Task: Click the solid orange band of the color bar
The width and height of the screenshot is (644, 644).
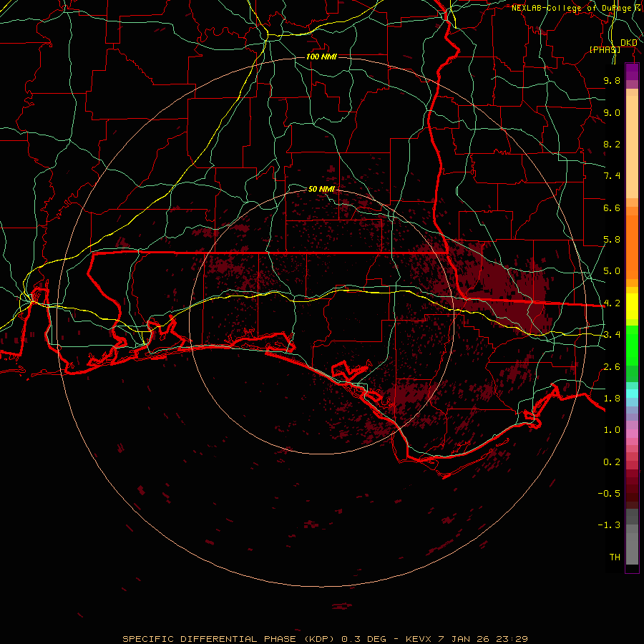Action: point(632,247)
